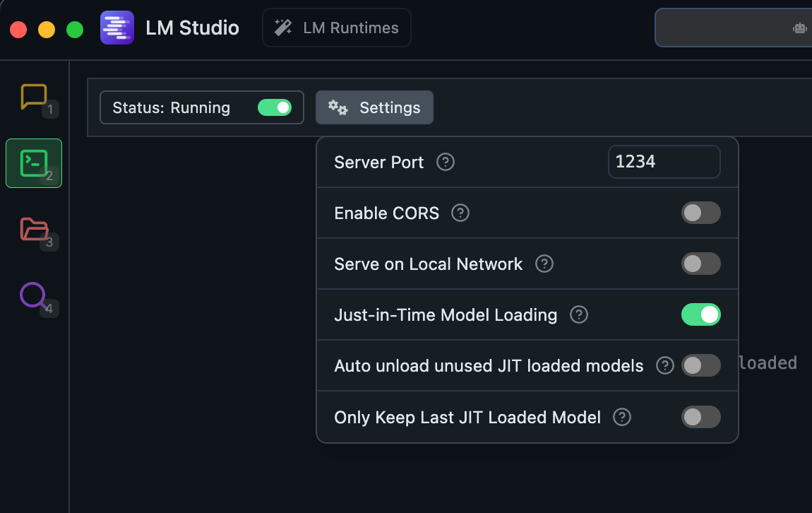Show help for Server Port

click(x=446, y=163)
